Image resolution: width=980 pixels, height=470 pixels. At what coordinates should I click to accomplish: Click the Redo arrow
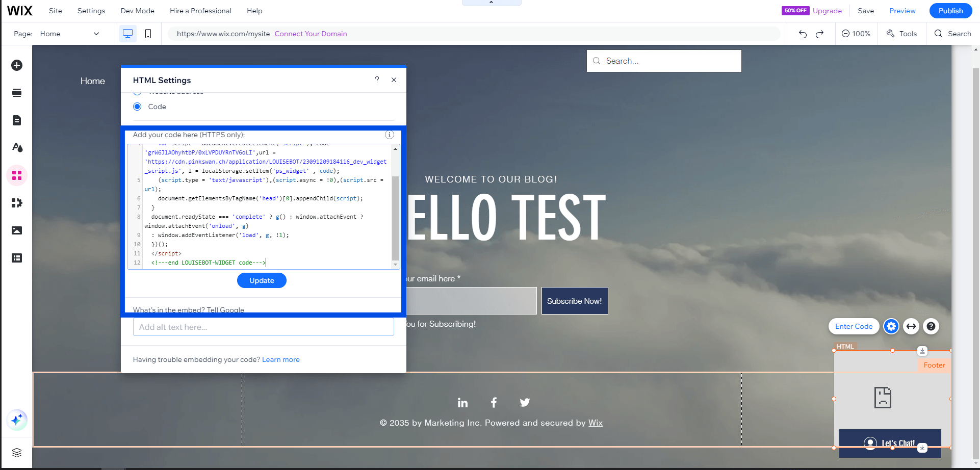click(820, 34)
